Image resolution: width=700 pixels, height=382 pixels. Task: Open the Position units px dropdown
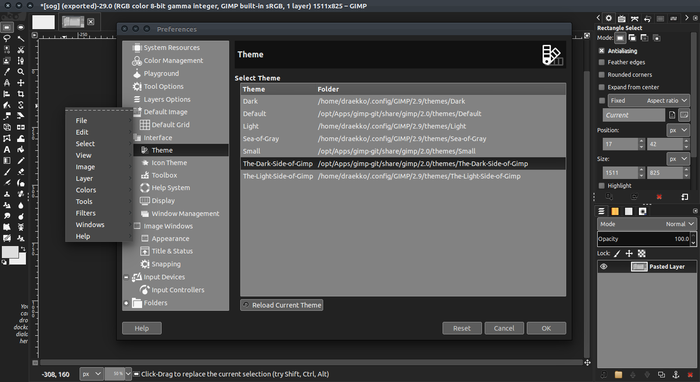[678, 130]
